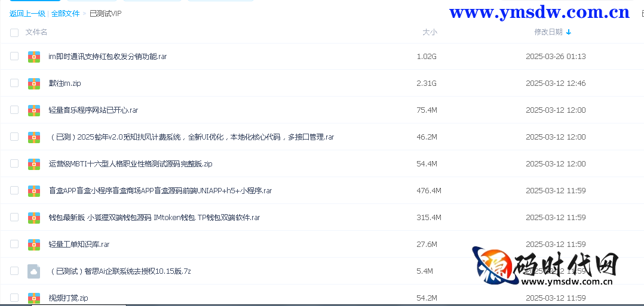Click the archive icon for im即时通讯 rar file
The height and width of the screenshot is (306, 644).
point(34,57)
